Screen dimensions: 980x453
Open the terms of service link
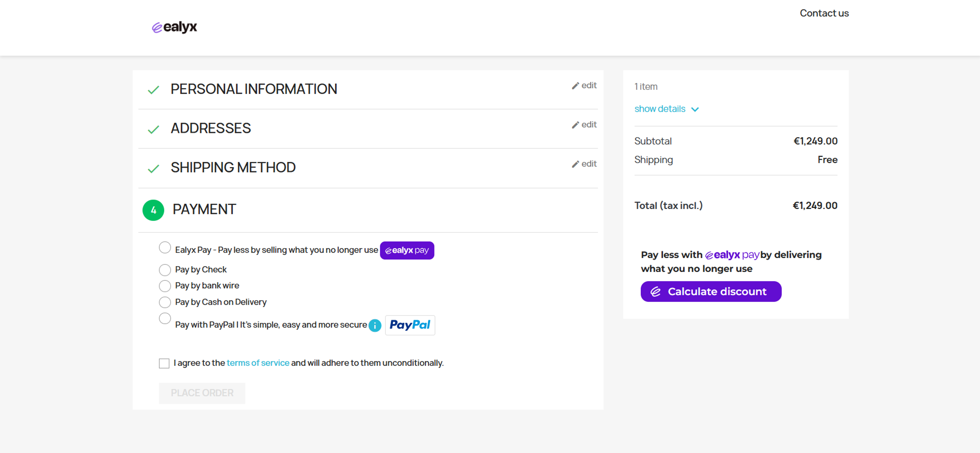tap(257, 363)
